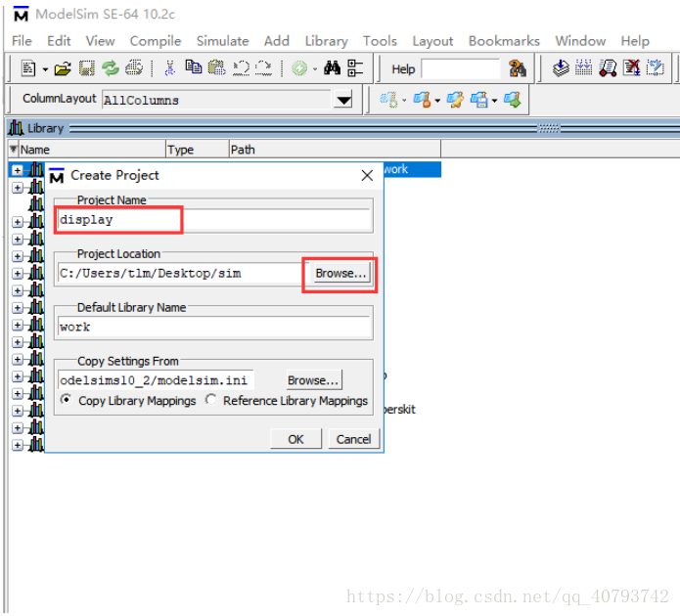This screenshot has height=616, width=680.
Task: Click the Break icon with red X
Action: (631, 67)
